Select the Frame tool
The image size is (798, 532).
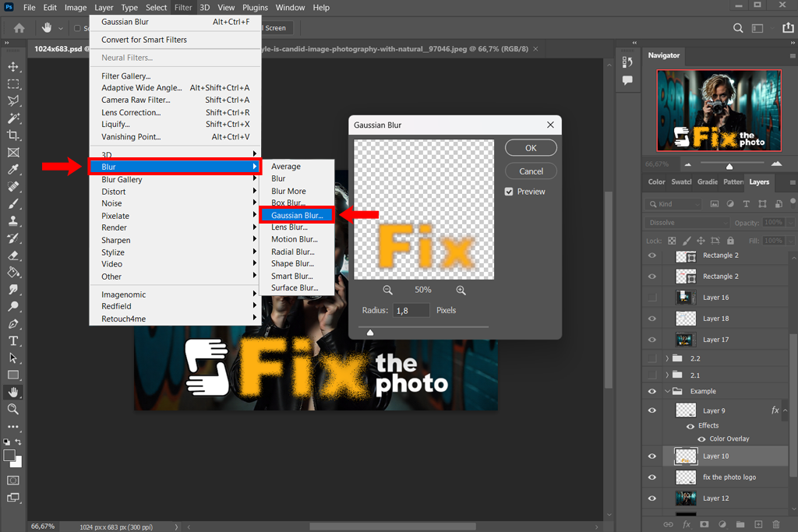[x=13, y=152]
